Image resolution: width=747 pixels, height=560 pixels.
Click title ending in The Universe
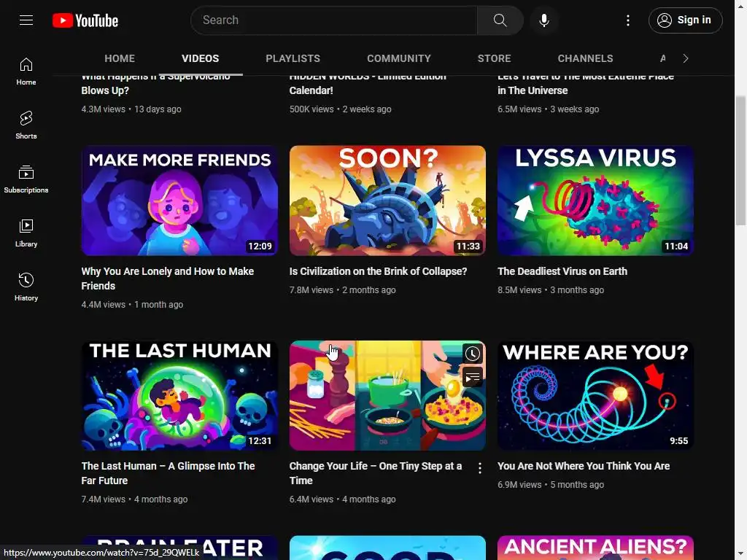(586, 85)
